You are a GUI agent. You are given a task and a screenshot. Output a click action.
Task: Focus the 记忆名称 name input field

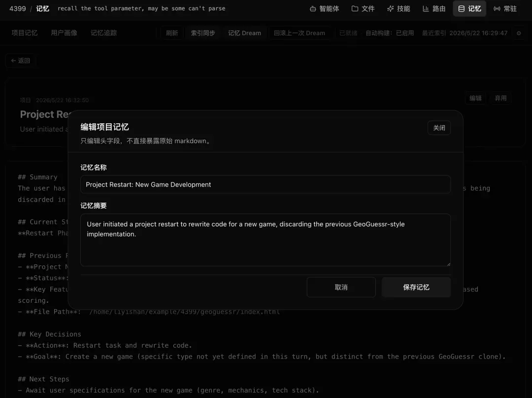click(x=266, y=184)
